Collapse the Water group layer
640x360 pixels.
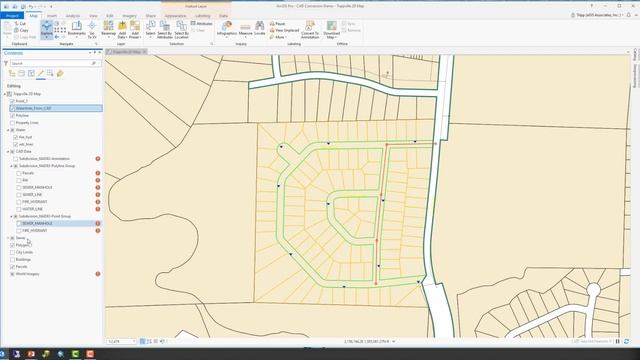pos(8,130)
